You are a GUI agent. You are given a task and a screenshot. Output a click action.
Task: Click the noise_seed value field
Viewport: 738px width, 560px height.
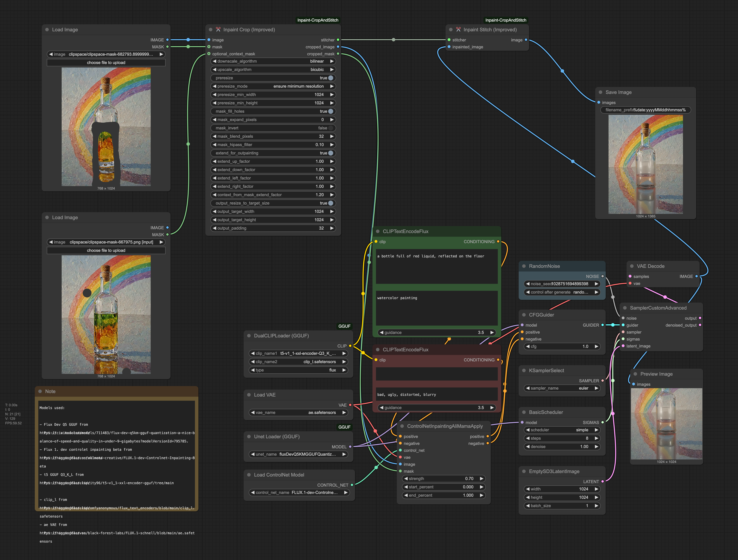pos(562,284)
